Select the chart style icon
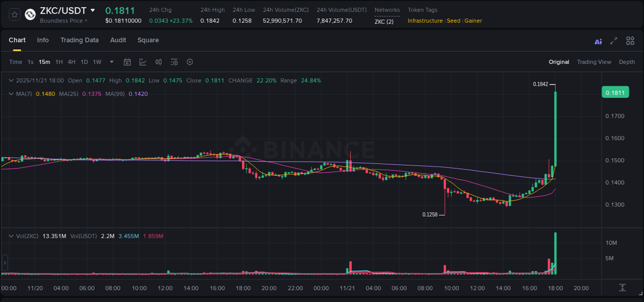 coord(143,62)
